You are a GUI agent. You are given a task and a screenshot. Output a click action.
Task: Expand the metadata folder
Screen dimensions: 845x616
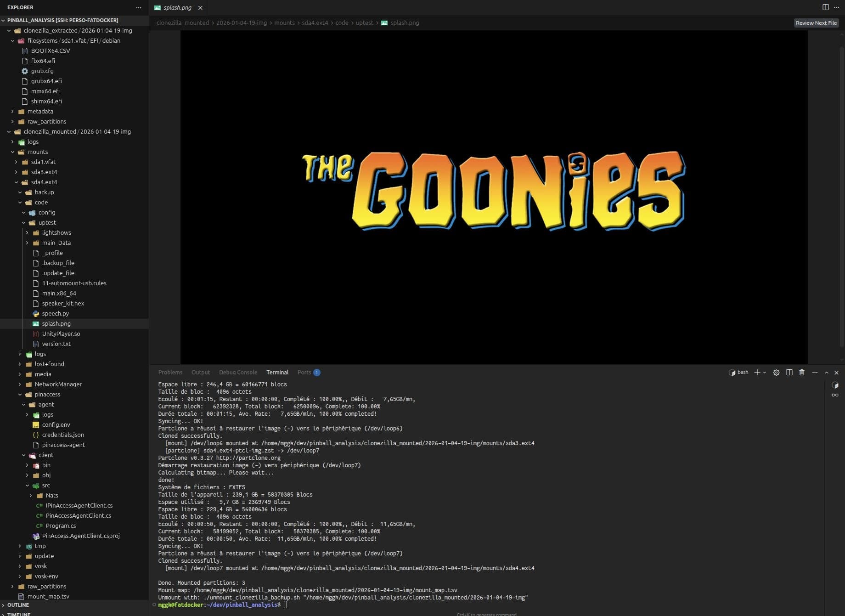coord(12,112)
